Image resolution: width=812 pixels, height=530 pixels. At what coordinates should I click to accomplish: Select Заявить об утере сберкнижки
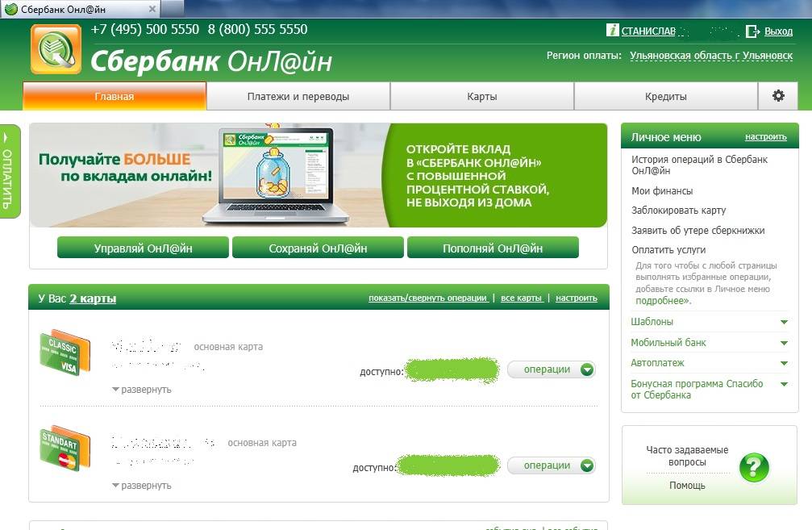[698, 230]
